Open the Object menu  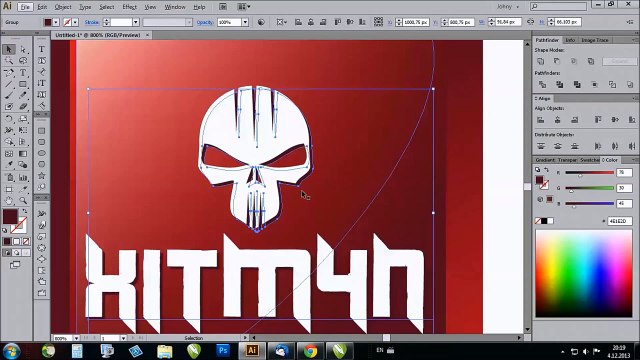pyautogui.click(x=63, y=7)
